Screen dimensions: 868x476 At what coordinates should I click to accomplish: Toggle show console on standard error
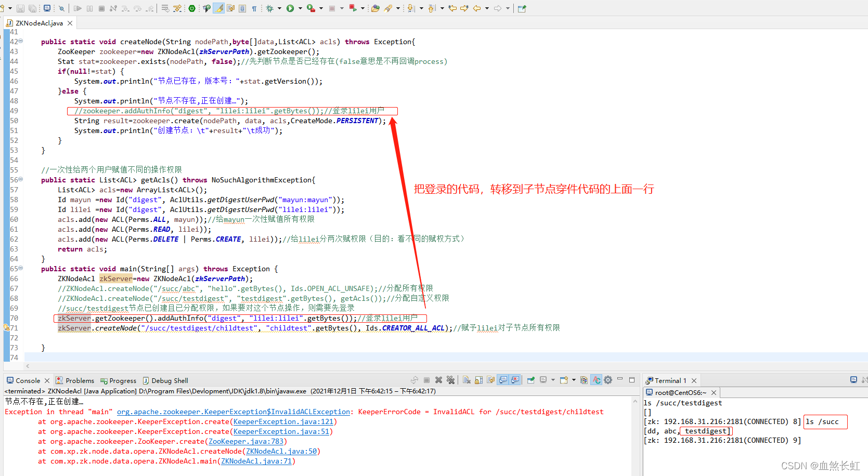(514, 380)
